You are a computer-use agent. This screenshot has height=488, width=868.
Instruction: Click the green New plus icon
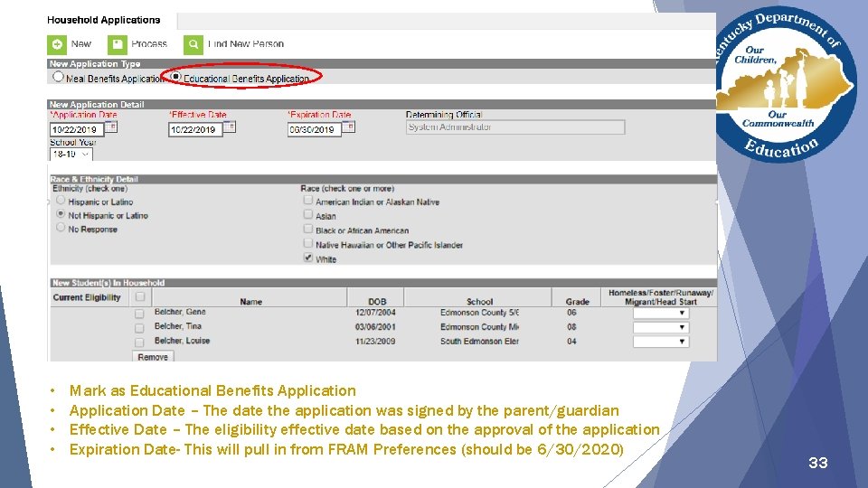[56, 45]
